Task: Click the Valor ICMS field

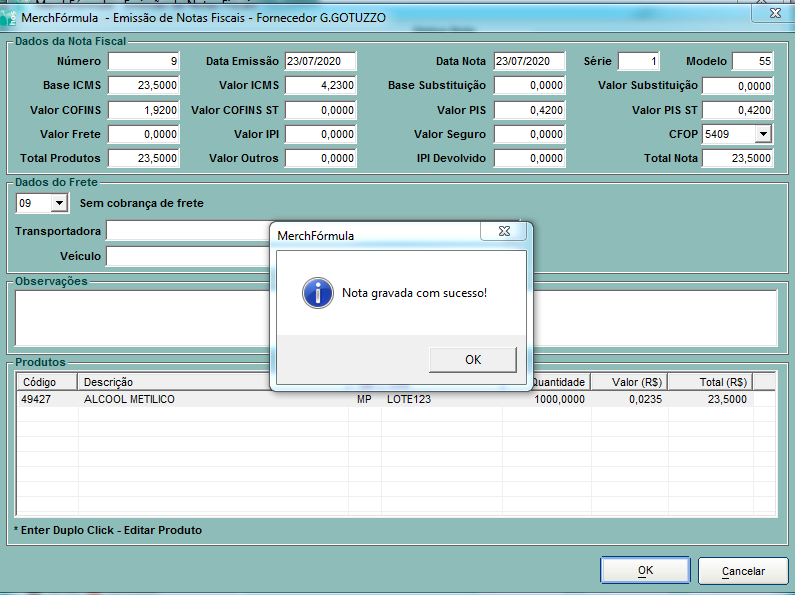Action: click(x=320, y=86)
